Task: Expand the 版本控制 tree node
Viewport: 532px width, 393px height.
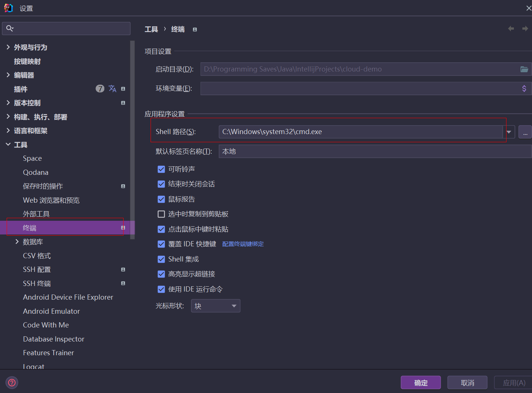Action: pos(8,103)
